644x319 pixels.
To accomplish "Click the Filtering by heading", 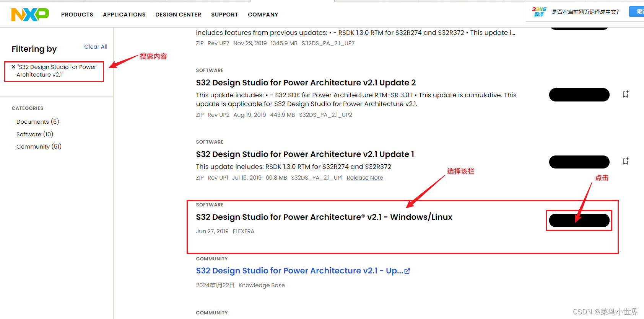I will pyautogui.click(x=34, y=49).
